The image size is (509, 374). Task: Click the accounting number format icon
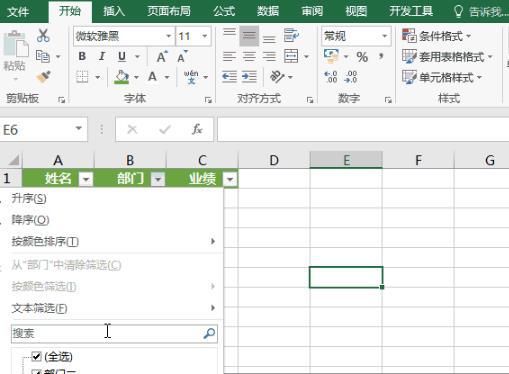click(331, 56)
